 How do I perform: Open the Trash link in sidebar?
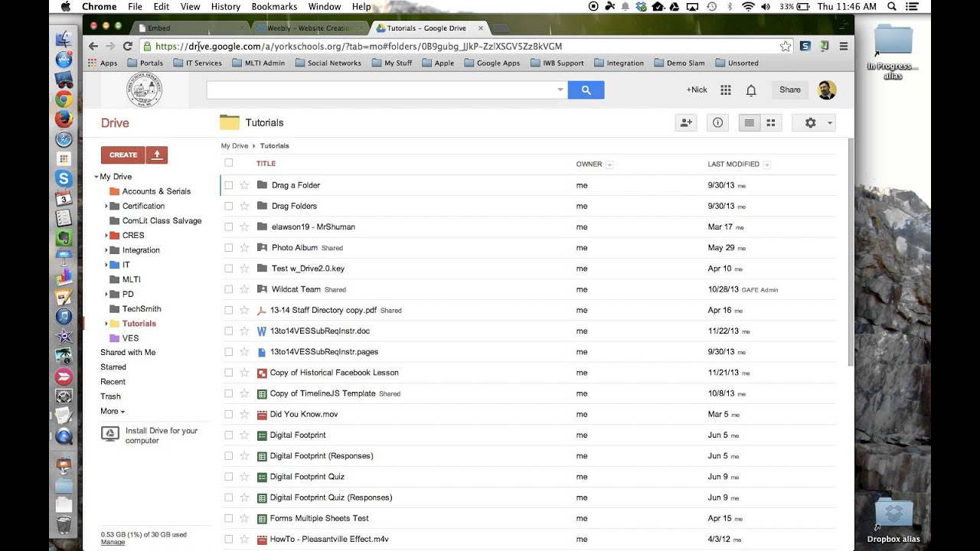[110, 396]
